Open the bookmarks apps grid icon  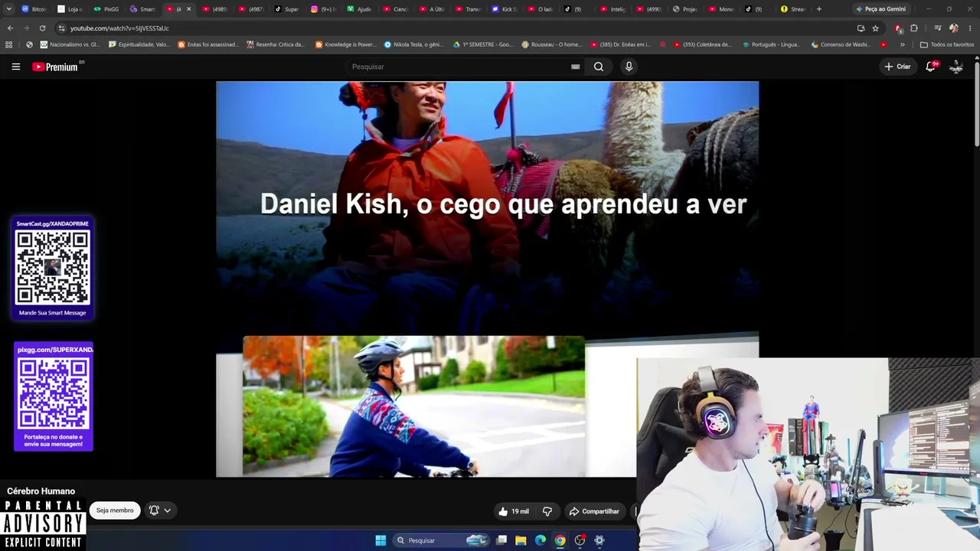coord(9,44)
